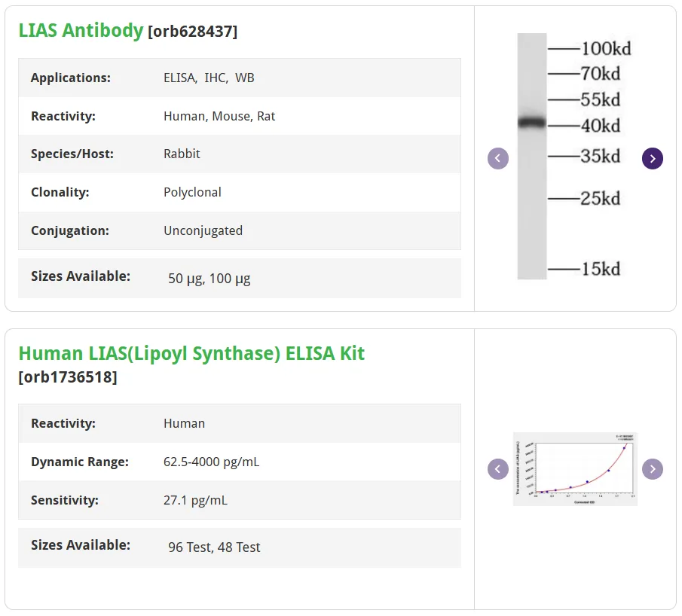This screenshot has width=682, height=616.
Task: Click the Sensitivity 27.1 pg/mL row
Action: [x=239, y=500]
